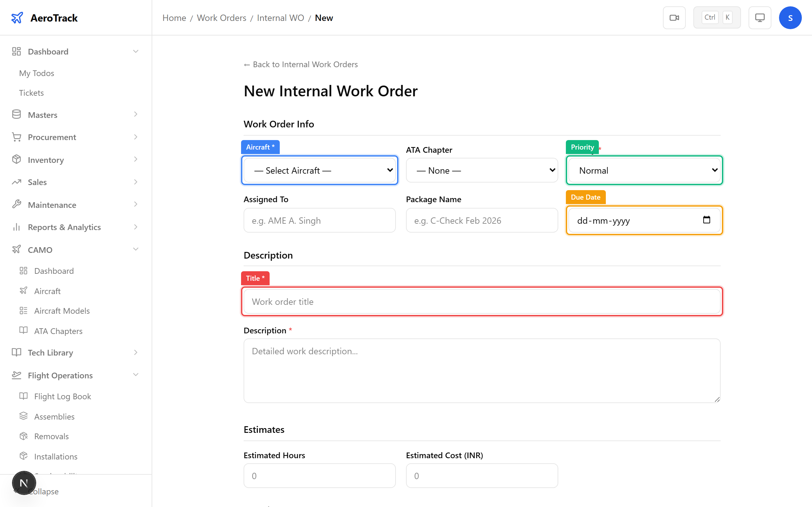Click the AeroTrack airplane logo

click(17, 17)
